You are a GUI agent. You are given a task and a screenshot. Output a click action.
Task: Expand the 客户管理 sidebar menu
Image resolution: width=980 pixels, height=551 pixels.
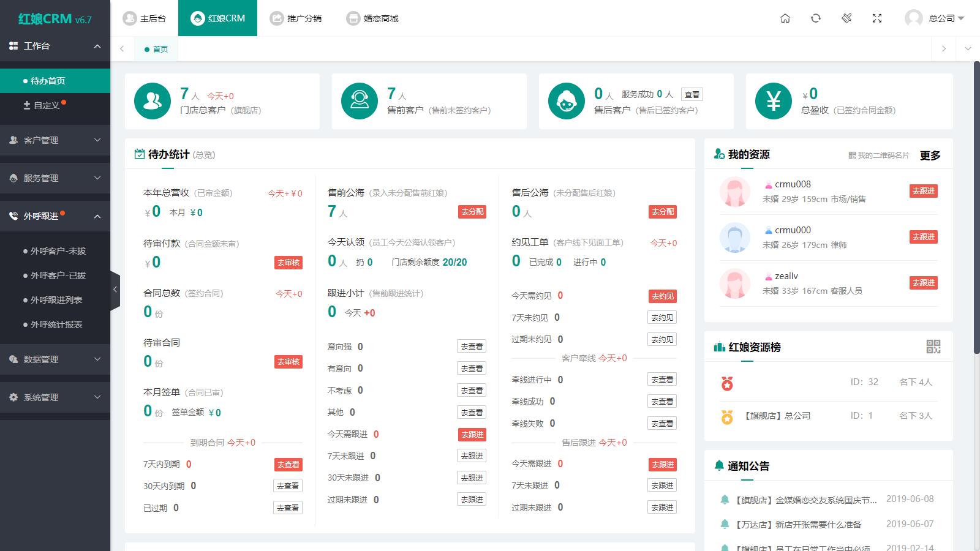(x=55, y=140)
